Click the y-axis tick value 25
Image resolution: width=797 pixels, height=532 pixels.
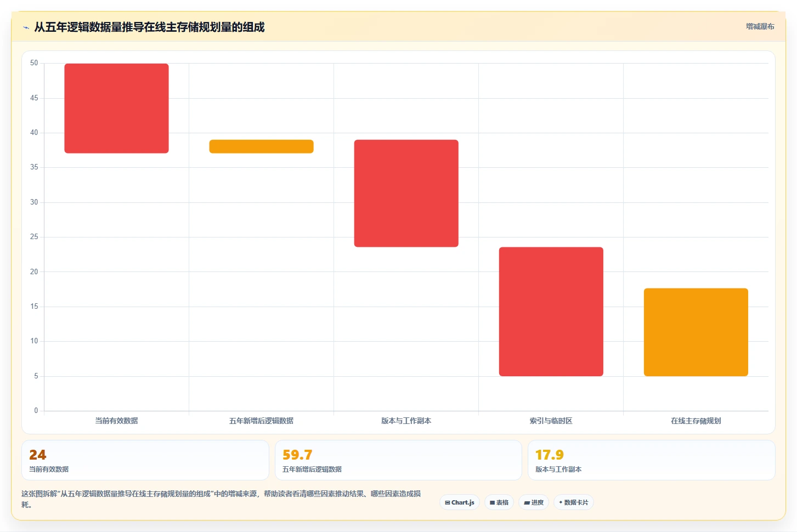tap(34, 237)
